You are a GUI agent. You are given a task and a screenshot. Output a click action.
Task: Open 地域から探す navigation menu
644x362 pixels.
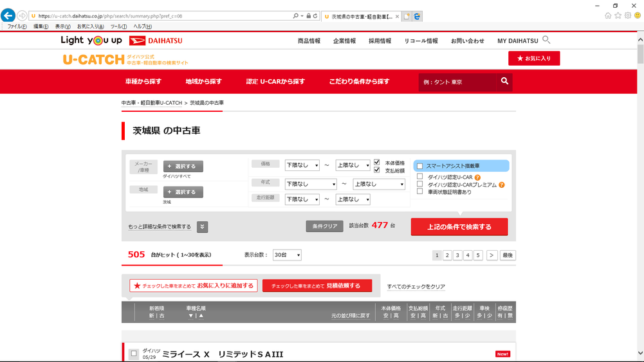click(203, 82)
